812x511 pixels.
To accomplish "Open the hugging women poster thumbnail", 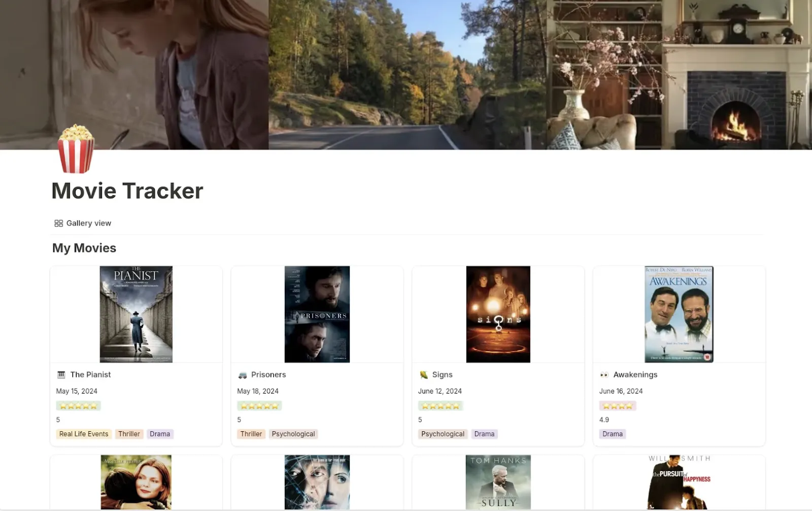I will coord(136,482).
